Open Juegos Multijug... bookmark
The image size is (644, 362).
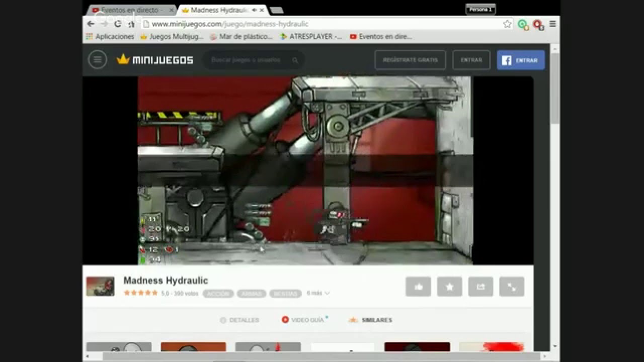point(172,37)
